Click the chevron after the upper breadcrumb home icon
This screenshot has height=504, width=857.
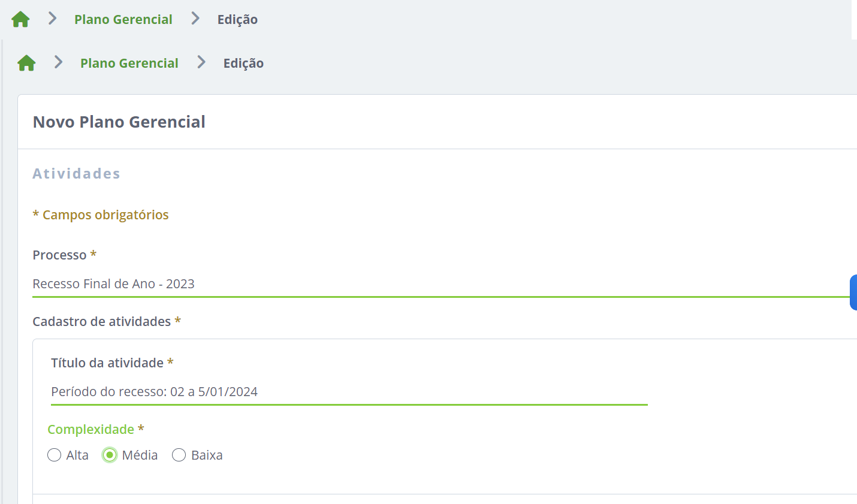pos(53,19)
